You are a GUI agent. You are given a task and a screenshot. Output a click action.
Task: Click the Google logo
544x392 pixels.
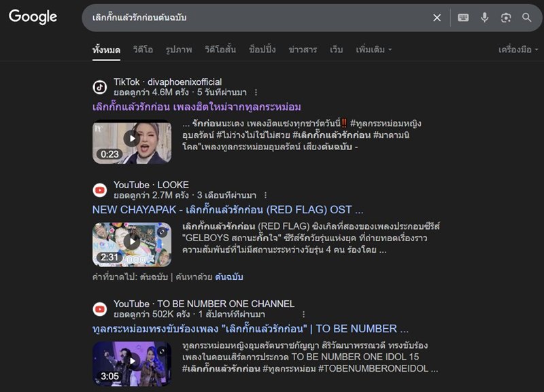tap(33, 18)
